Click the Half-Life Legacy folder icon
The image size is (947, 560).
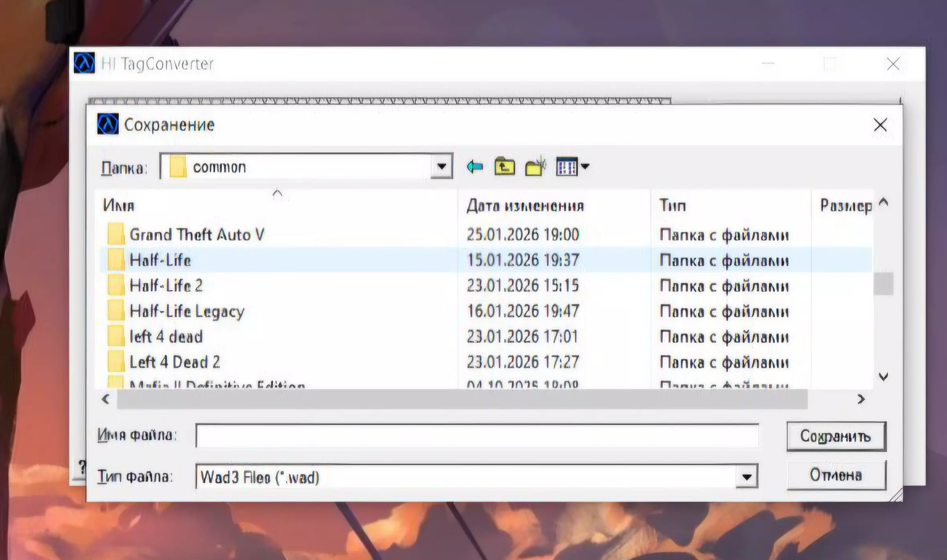click(x=116, y=311)
